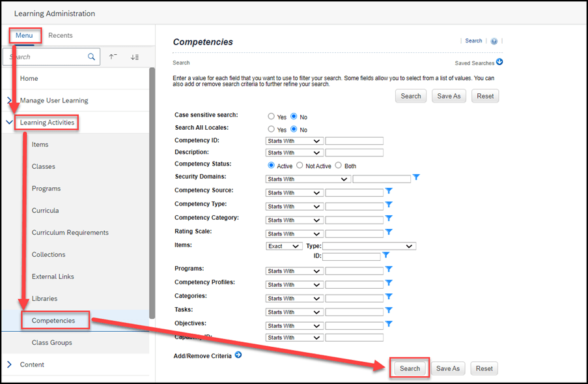Click the bottom Search button
588x384 pixels.
click(410, 368)
